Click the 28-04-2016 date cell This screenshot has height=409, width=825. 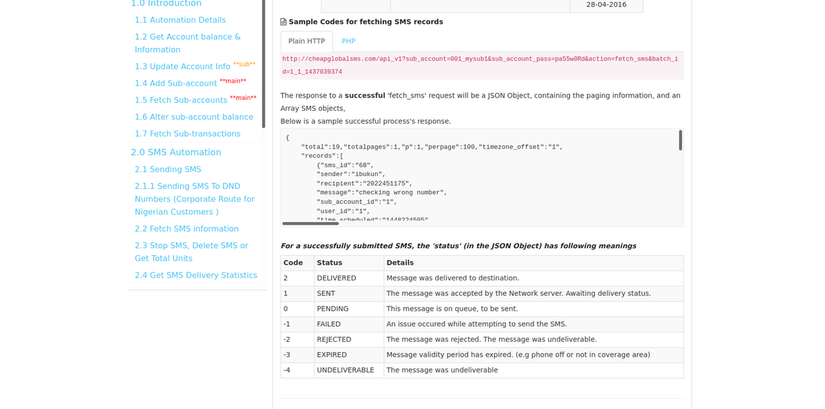pyautogui.click(x=606, y=5)
